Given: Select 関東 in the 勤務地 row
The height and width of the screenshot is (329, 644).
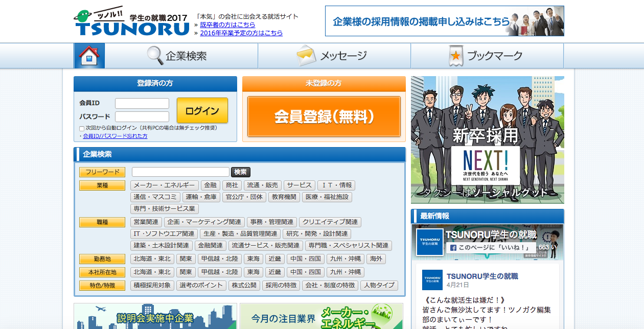Looking at the screenshot, I should pos(186,259).
